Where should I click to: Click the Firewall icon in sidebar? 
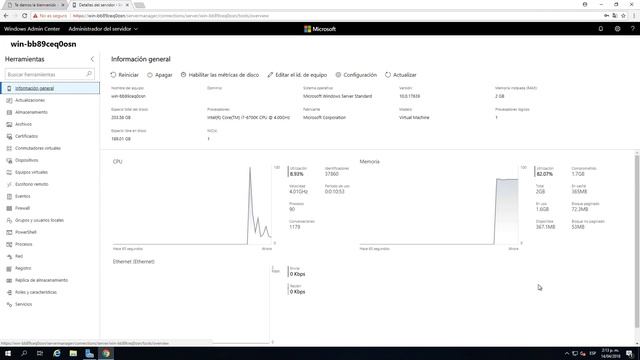(9, 208)
